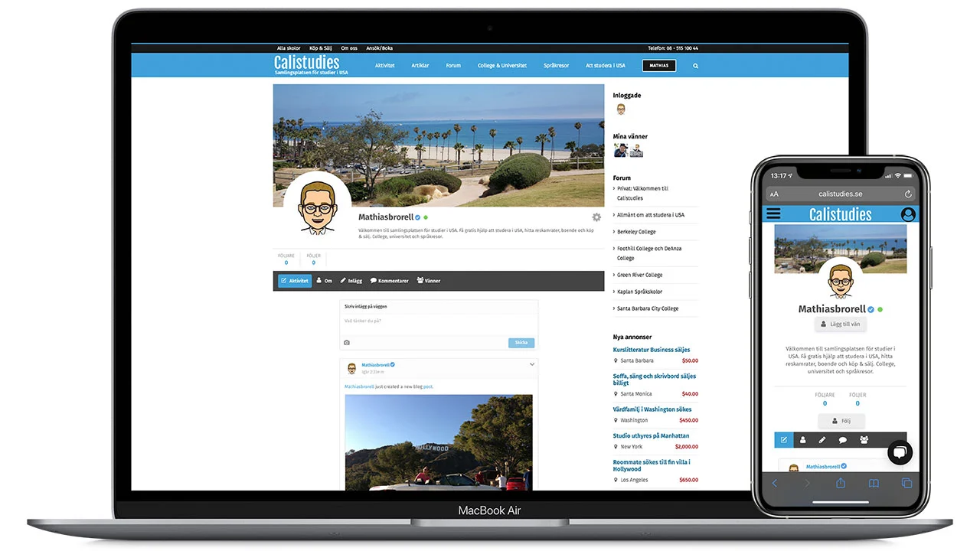Screen dimensions: 980x551
Task: Click the Alla skolor top bar link
Action: [x=289, y=48]
